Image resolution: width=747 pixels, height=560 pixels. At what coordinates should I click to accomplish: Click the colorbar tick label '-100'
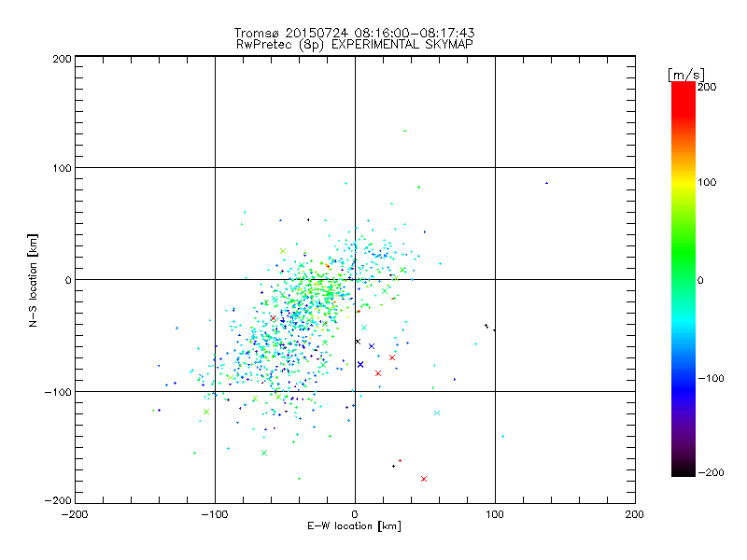(x=711, y=378)
